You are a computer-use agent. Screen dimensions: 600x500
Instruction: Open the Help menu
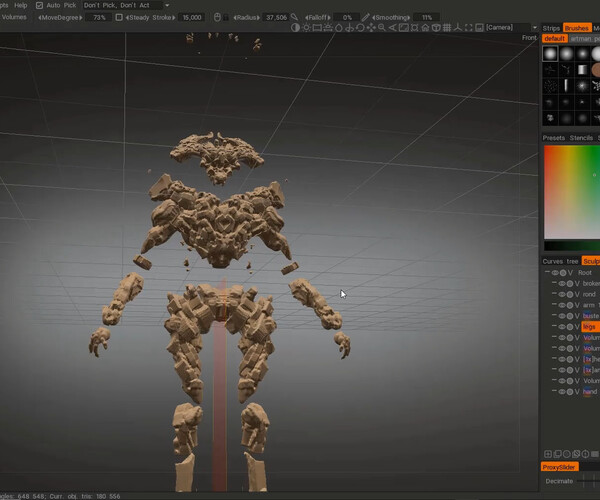[x=21, y=5]
